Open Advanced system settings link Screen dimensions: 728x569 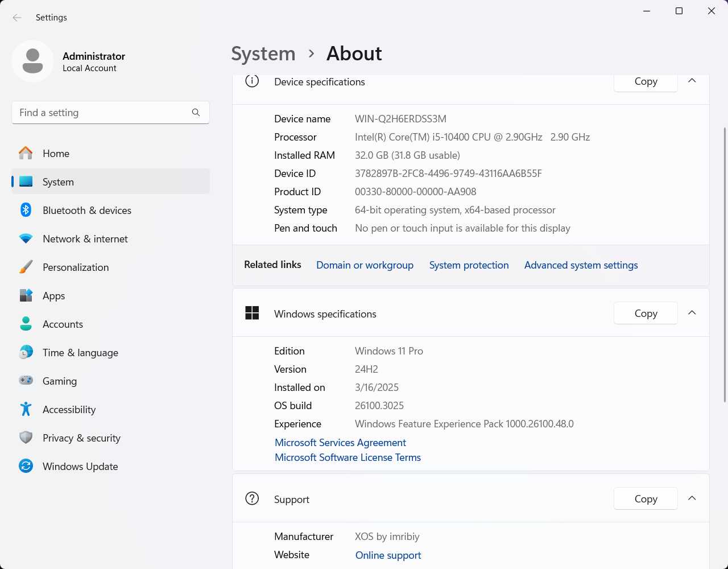click(581, 265)
